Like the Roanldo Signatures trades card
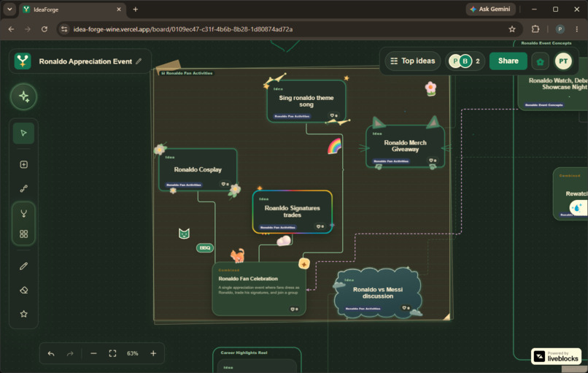588x373 pixels. (x=320, y=227)
